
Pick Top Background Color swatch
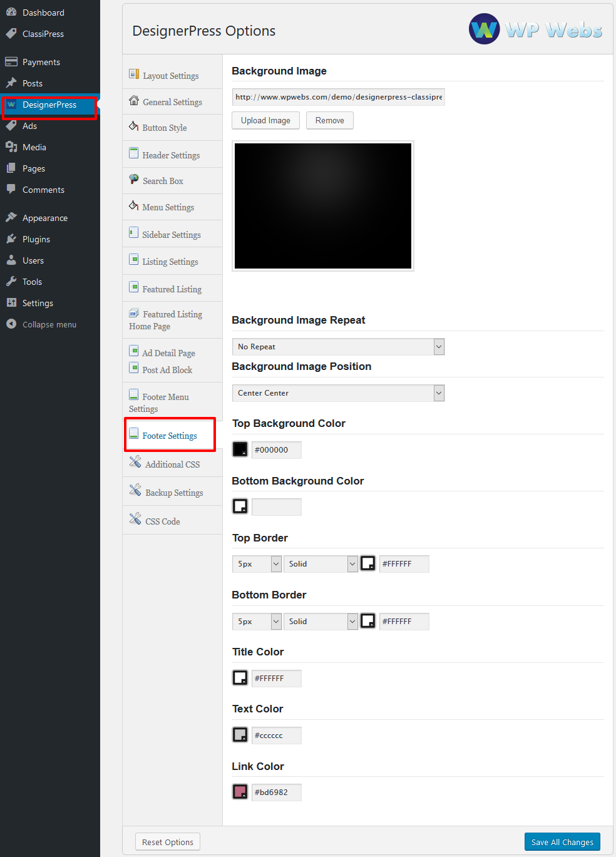(x=240, y=449)
